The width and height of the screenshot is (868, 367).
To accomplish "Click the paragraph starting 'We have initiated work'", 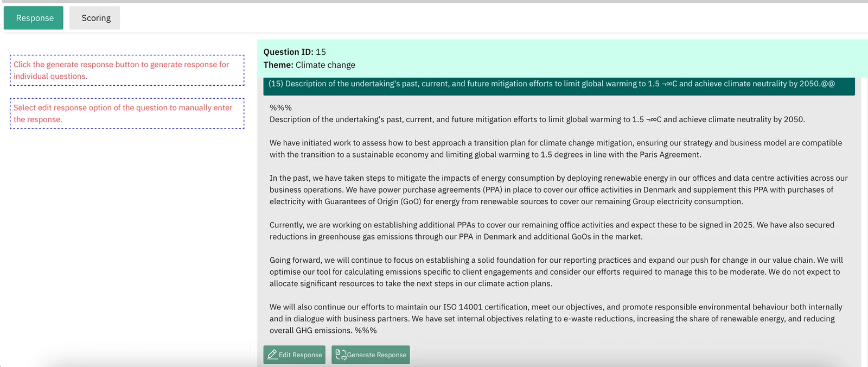I will pos(556,149).
